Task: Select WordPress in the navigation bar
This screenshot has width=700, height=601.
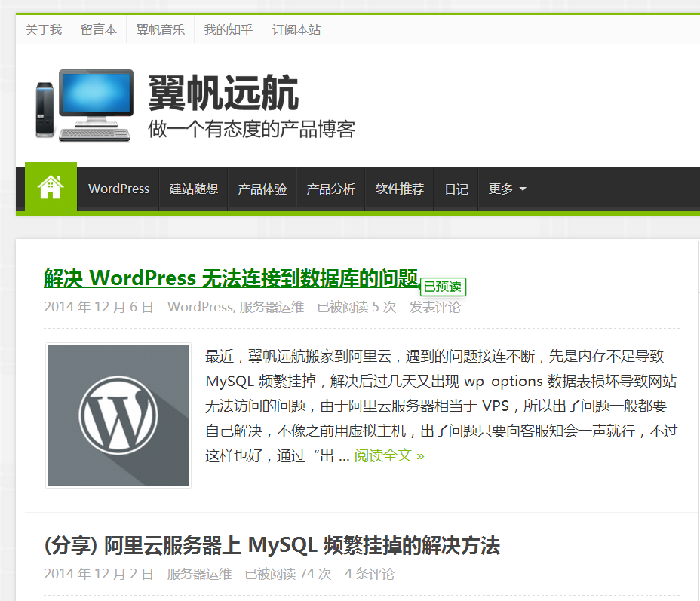Action: [118, 189]
